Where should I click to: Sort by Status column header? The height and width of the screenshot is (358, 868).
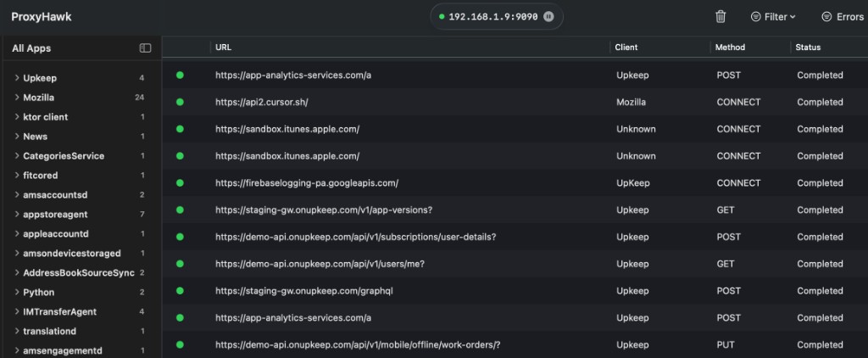[808, 48]
